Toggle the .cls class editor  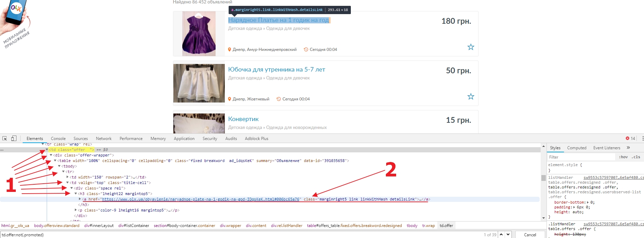click(636, 157)
